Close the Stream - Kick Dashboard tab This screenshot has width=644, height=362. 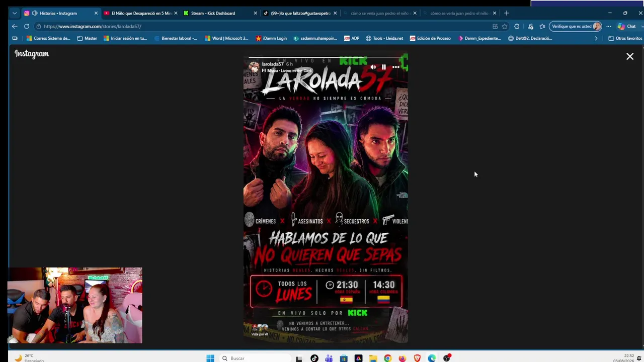[255, 13]
